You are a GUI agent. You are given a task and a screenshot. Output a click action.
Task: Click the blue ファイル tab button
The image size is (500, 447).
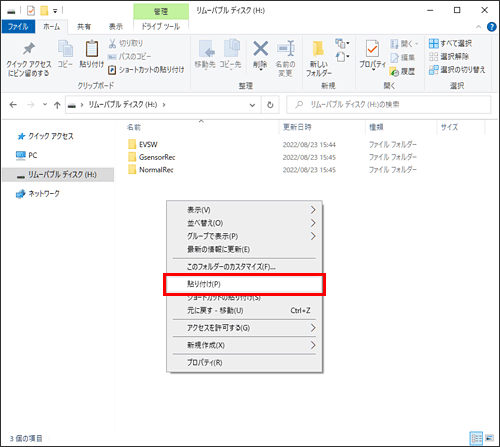pos(18,27)
